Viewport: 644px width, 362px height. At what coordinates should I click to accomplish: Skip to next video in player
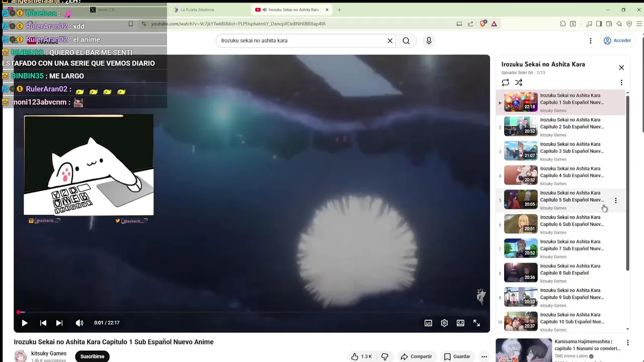(59, 323)
